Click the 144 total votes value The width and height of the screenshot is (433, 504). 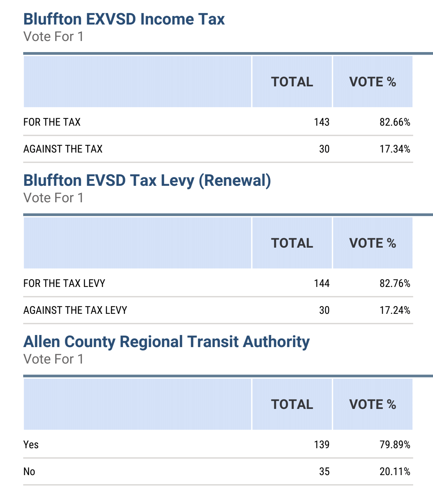point(322,283)
